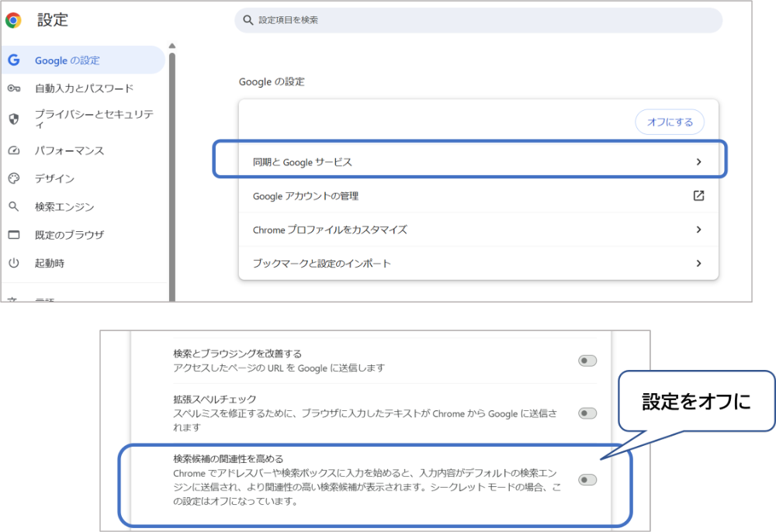Open 同期と Google サービス row
776x532 pixels.
(x=479, y=161)
